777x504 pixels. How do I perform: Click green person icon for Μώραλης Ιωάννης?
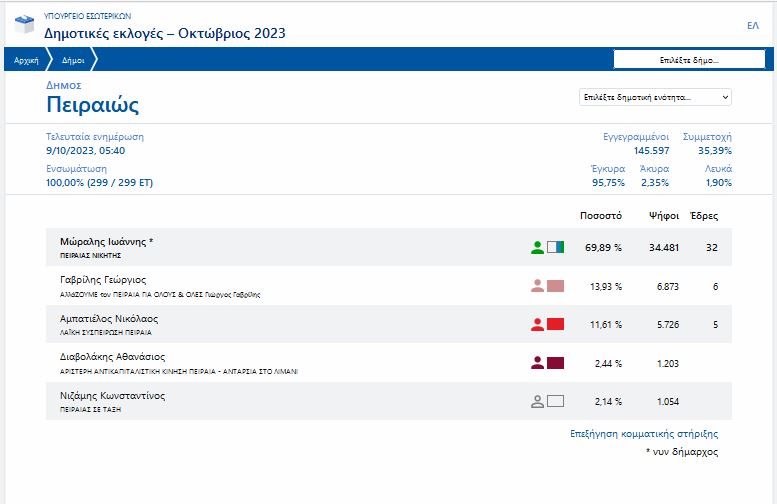(537, 246)
